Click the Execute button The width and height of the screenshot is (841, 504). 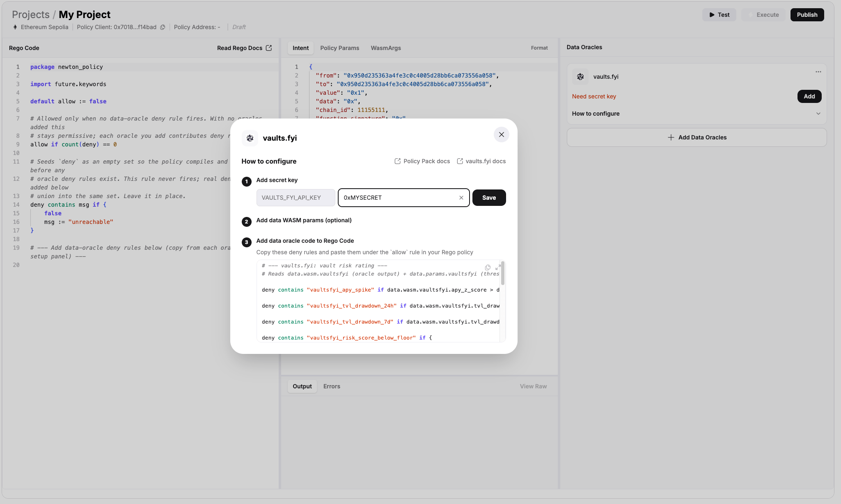point(763,15)
